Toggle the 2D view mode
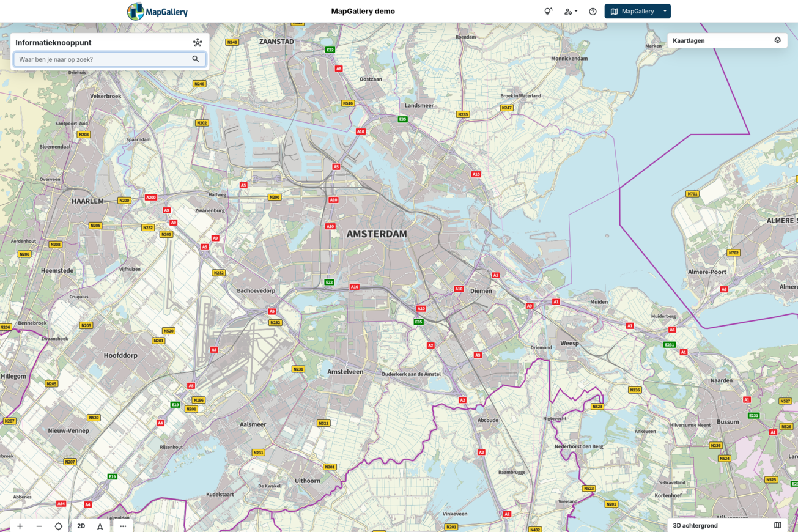The width and height of the screenshot is (798, 532). pos(81,526)
